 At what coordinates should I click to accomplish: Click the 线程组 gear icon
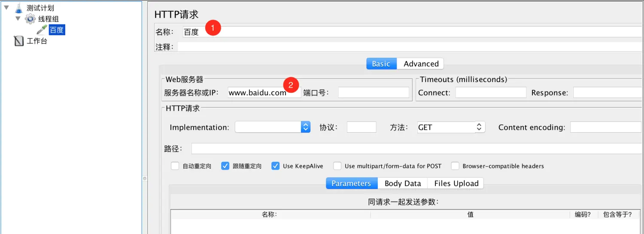coord(30,19)
